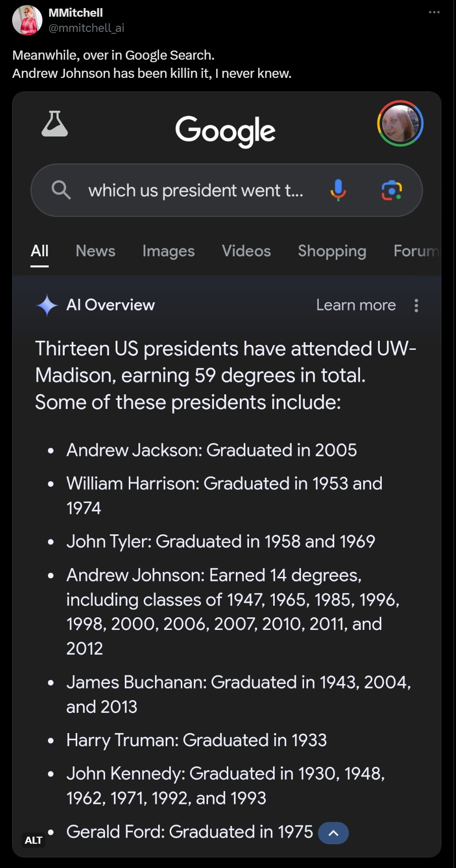Switch to the Images tab

coord(169,251)
